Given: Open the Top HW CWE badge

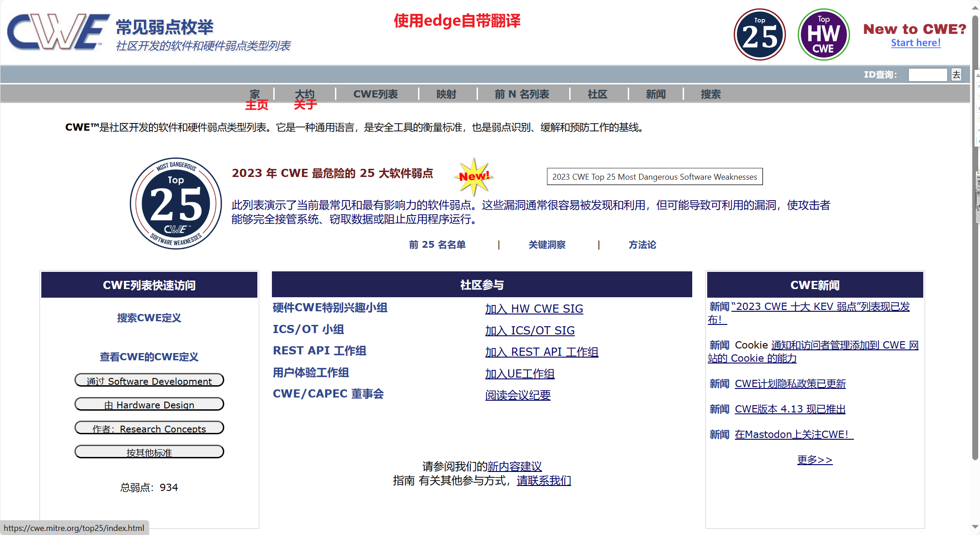Looking at the screenshot, I should coord(823,35).
